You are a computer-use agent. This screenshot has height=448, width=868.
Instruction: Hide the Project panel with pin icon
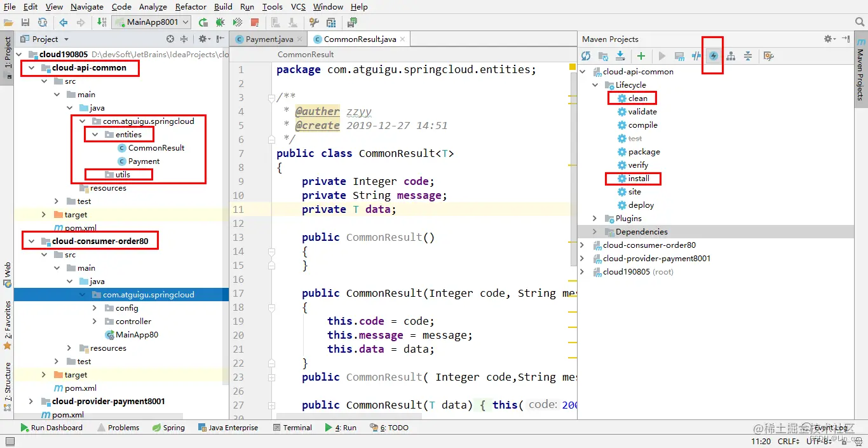(x=219, y=39)
